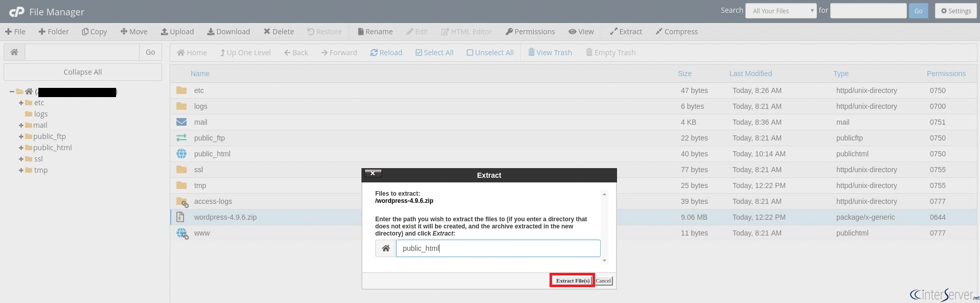
Task: Expand the ssl tree node
Action: tap(21, 159)
